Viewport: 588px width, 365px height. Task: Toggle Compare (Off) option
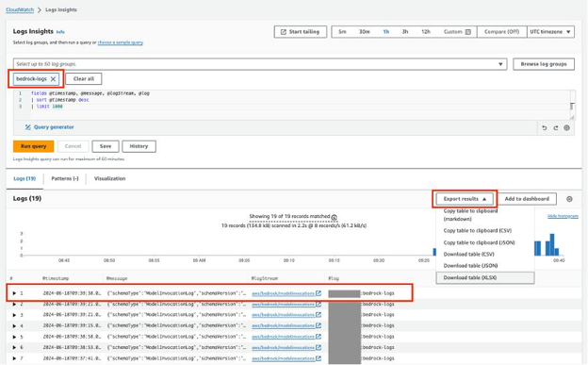click(501, 32)
